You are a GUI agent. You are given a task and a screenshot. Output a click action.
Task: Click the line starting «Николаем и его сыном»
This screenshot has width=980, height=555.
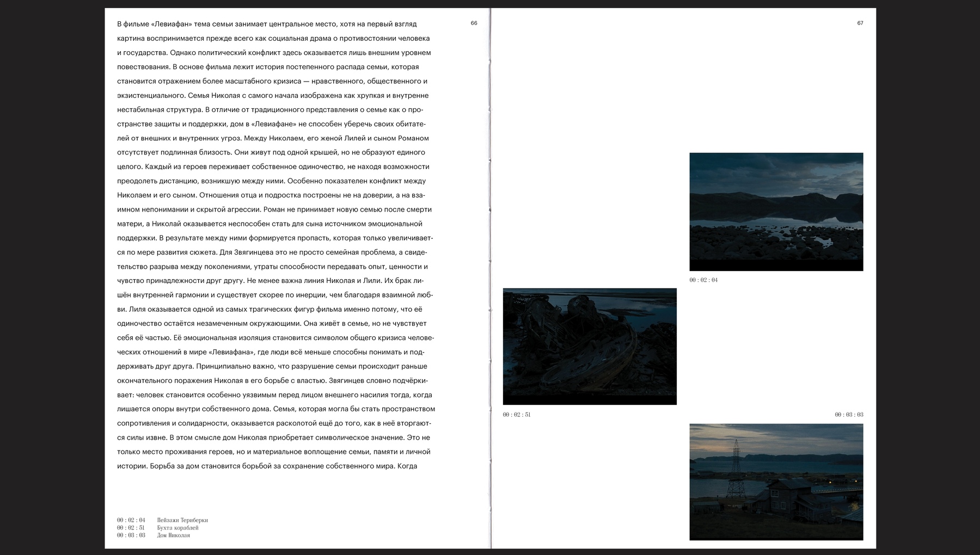pyautogui.click(x=271, y=195)
